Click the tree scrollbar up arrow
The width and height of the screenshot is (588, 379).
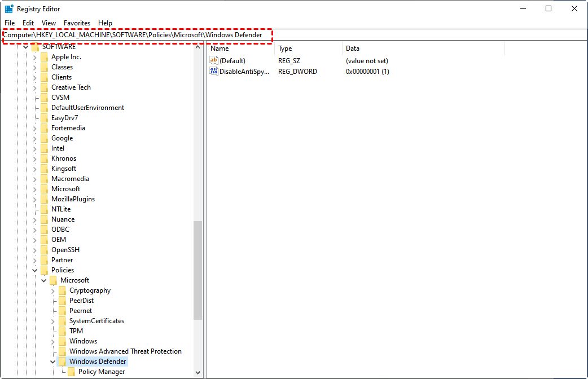[198, 47]
